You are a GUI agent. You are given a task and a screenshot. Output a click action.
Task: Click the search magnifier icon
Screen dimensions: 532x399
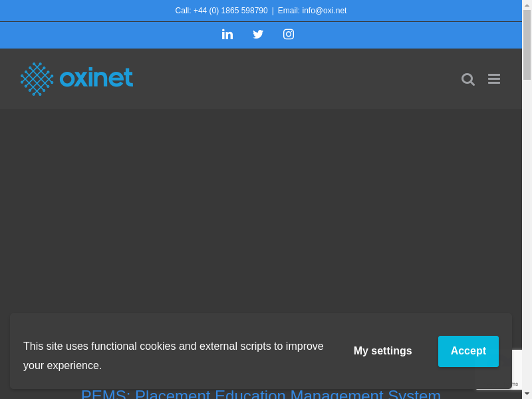(x=468, y=79)
